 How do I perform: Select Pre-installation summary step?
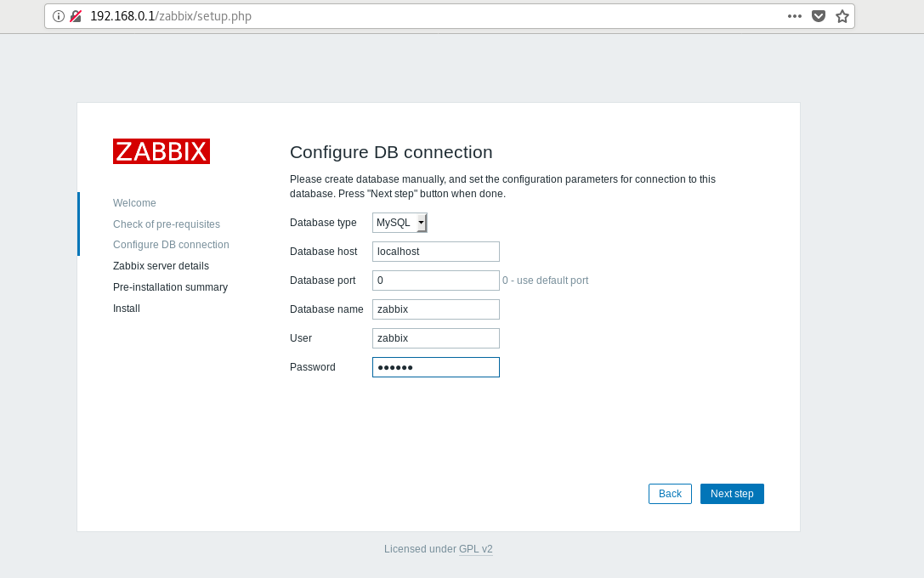point(170,287)
